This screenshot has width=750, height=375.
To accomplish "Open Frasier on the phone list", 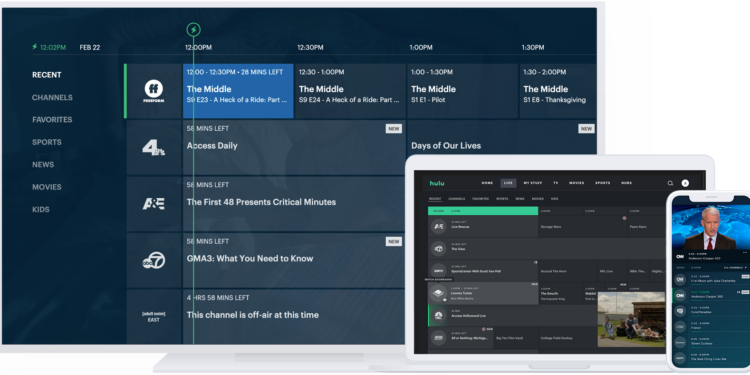I will [711, 326].
